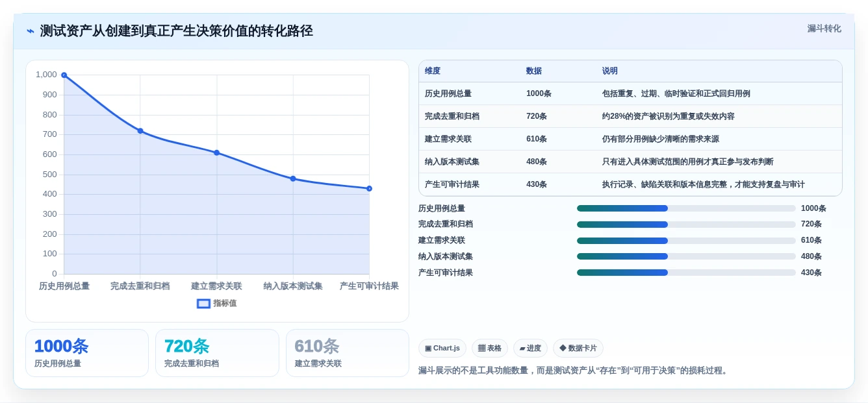868x403 pixels.
Task: Toggle the 指标值 legend color box
Action: click(203, 303)
